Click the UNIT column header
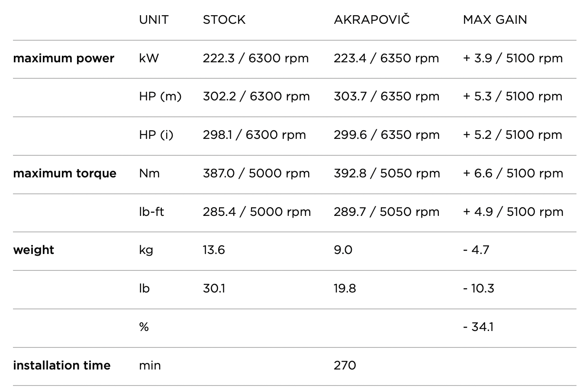586x392 pixels. pos(154,20)
